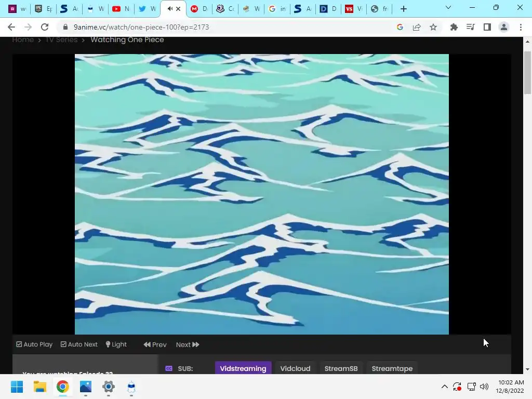Open Chrome three-dot menu
The image size is (532, 399).
click(x=521, y=27)
